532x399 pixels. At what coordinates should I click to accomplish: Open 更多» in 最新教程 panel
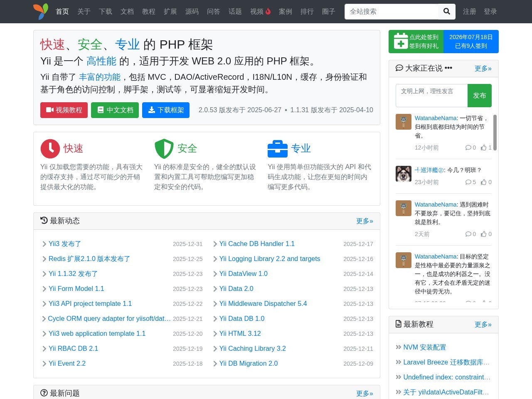pyautogui.click(x=483, y=324)
